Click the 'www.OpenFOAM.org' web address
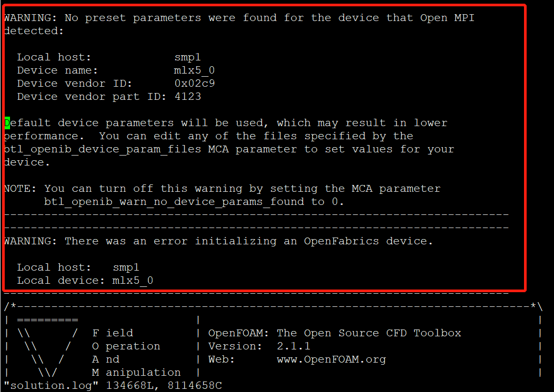The width and height of the screenshot is (554, 392). coord(331,359)
